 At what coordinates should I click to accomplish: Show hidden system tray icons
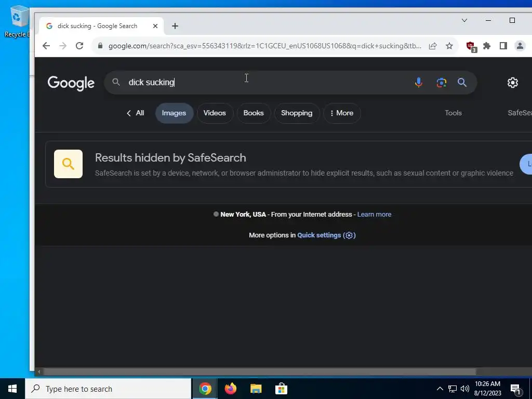440,389
